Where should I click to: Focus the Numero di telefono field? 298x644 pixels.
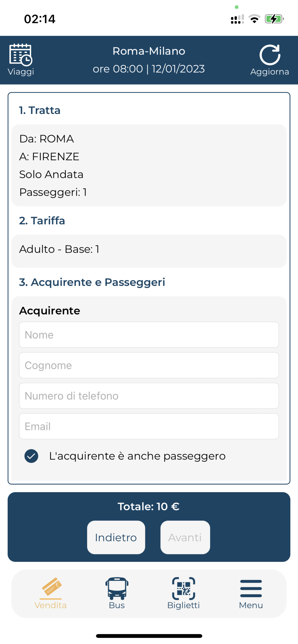149,396
